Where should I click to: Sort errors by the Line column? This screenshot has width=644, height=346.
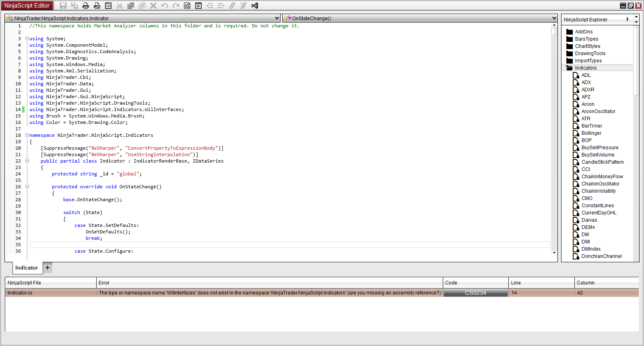[x=541, y=283]
